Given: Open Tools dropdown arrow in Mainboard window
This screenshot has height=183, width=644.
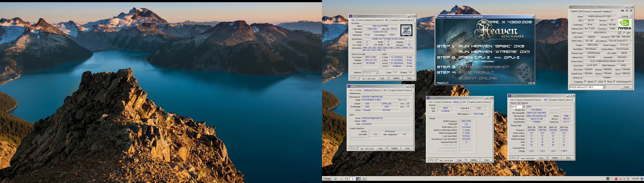Looking at the screenshot, I should (x=386, y=148).
